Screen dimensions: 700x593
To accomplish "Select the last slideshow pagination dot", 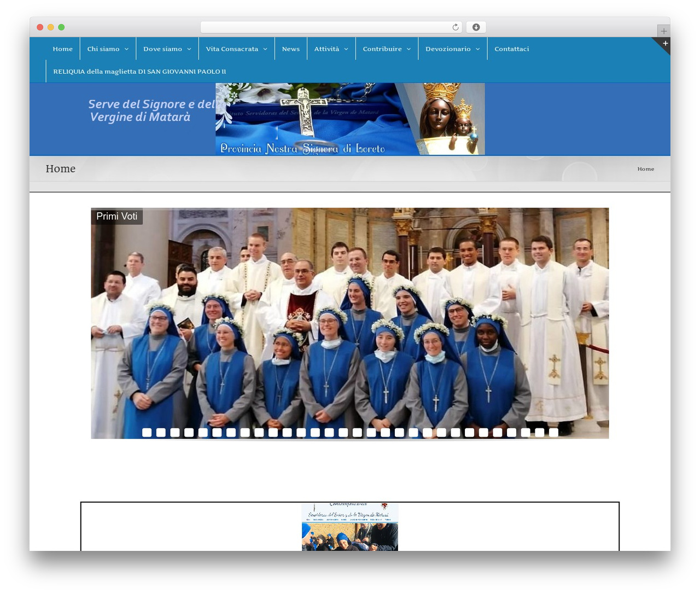I will [x=553, y=433].
